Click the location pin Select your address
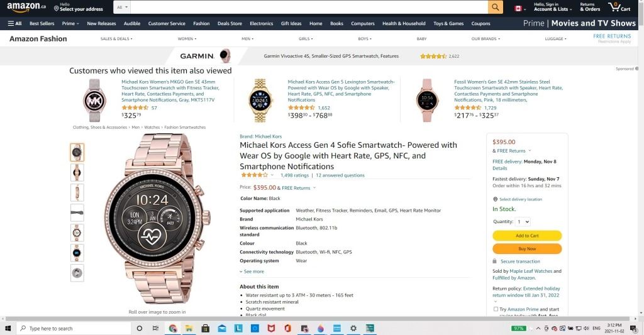 pyautogui.click(x=79, y=7)
